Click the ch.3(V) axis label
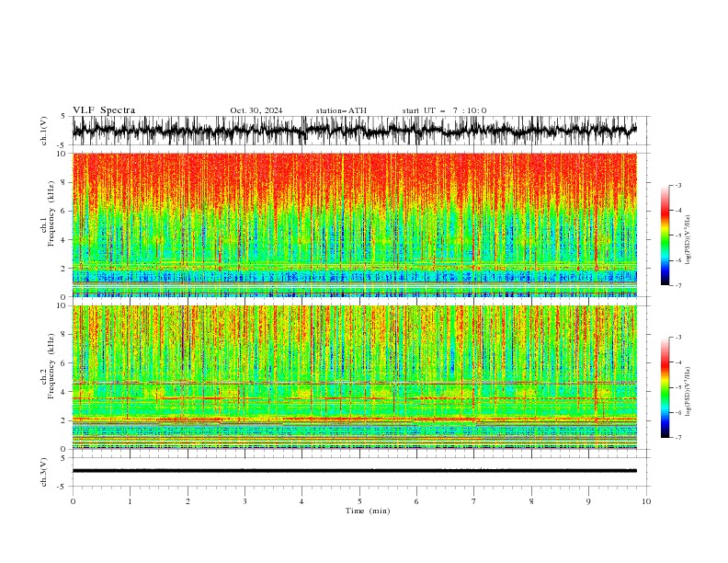 click(x=44, y=472)
